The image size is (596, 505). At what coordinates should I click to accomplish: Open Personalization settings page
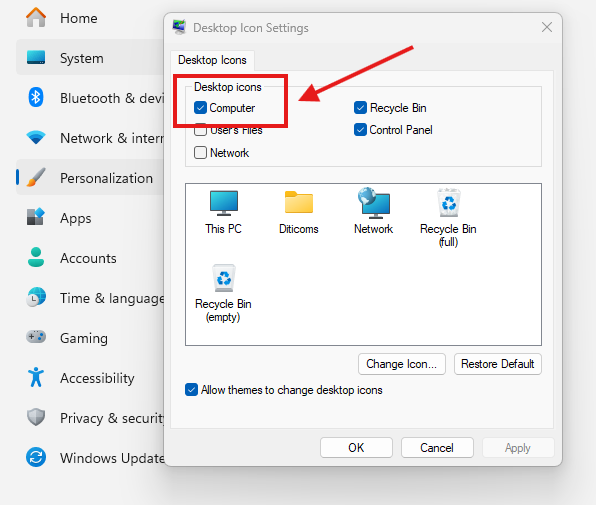(106, 178)
